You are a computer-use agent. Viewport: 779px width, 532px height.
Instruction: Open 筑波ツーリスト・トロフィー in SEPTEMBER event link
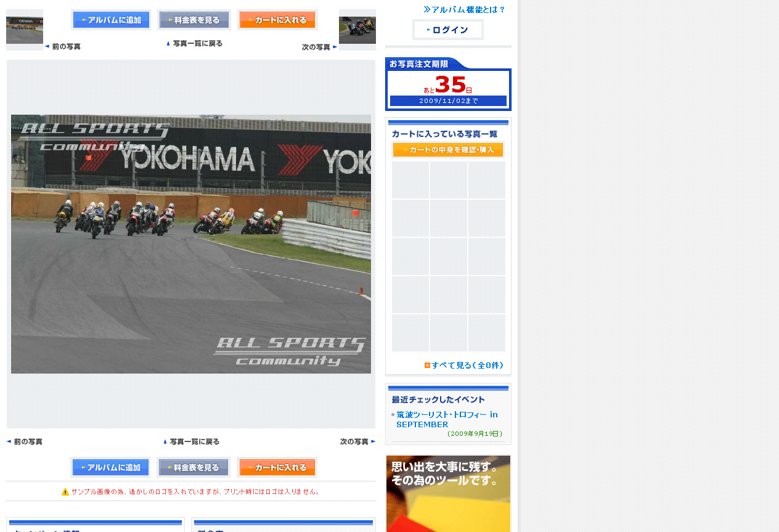point(447,419)
